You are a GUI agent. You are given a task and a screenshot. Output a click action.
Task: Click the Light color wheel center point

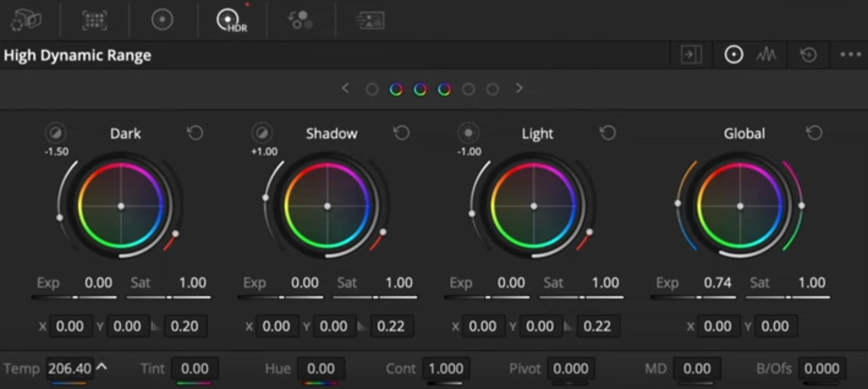(x=534, y=206)
